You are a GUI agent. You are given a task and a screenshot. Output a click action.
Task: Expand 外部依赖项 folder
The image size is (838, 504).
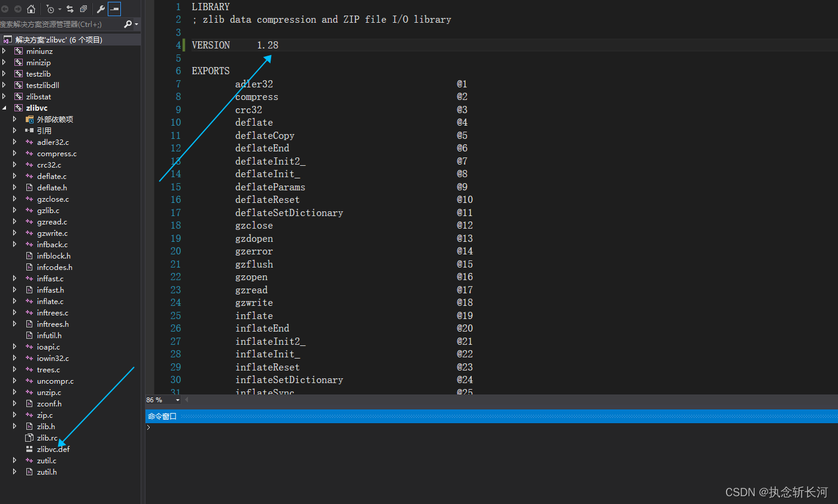coord(15,119)
